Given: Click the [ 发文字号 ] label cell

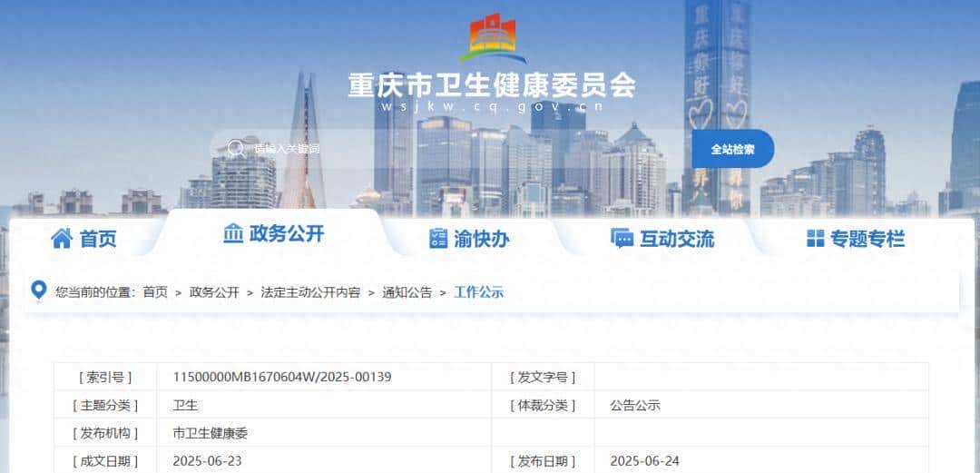Looking at the screenshot, I should point(543,378).
